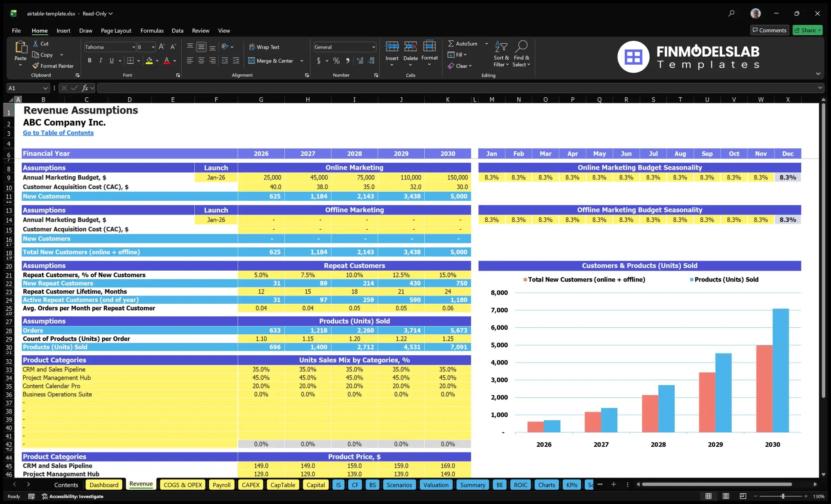Open Merge & Center dropdown arrow
This screenshot has width=831, height=504.
pyautogui.click(x=302, y=61)
